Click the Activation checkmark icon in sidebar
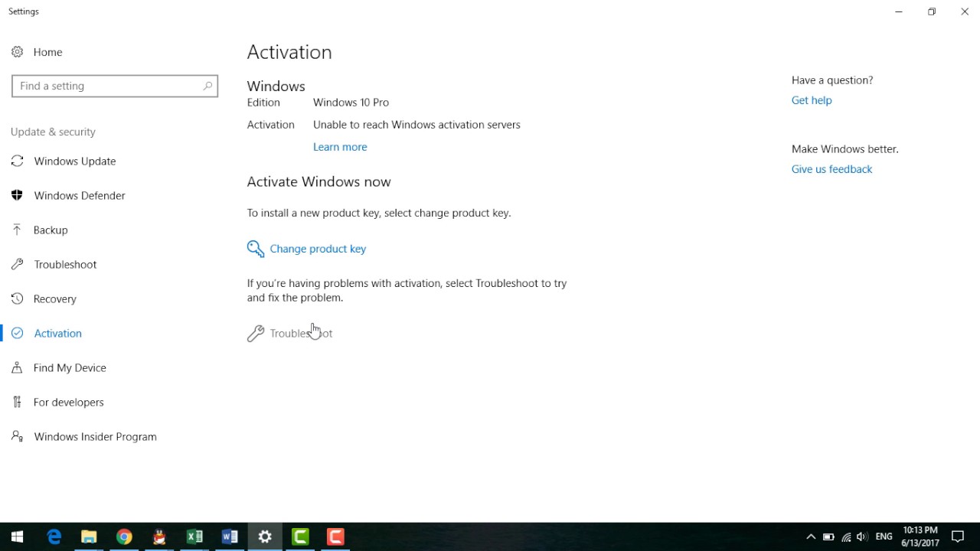The image size is (980, 551). pyautogui.click(x=17, y=333)
